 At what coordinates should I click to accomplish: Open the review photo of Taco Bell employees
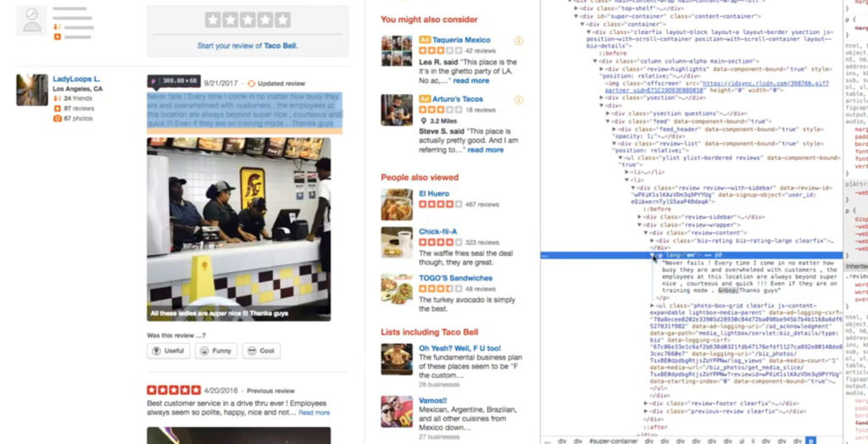pos(238,229)
